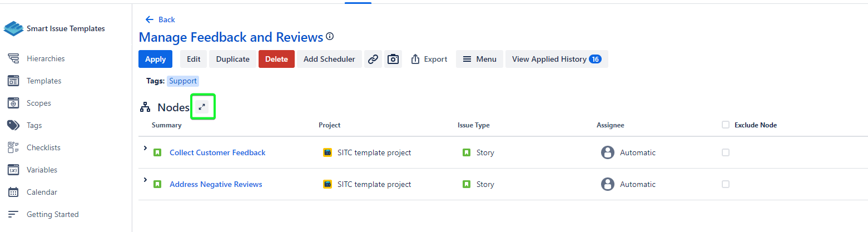Click the copy link icon button
Screen dimensions: 868x232
tap(373, 59)
